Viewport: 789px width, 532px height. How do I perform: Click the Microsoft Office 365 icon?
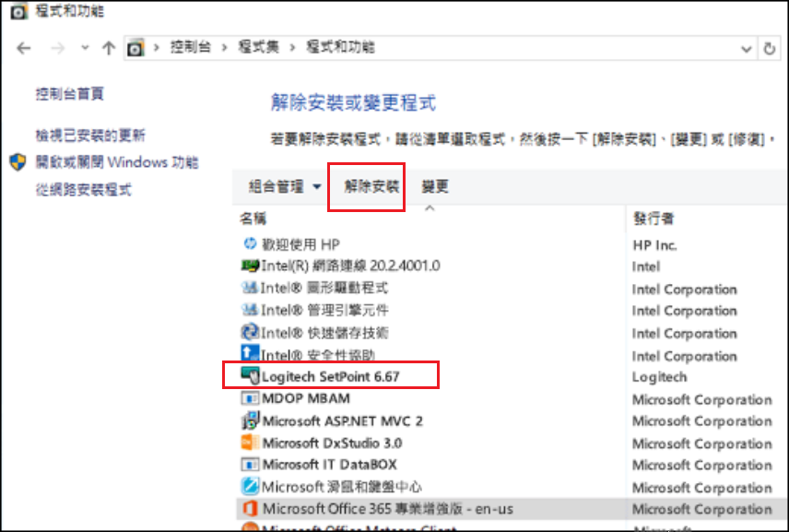pos(250,508)
